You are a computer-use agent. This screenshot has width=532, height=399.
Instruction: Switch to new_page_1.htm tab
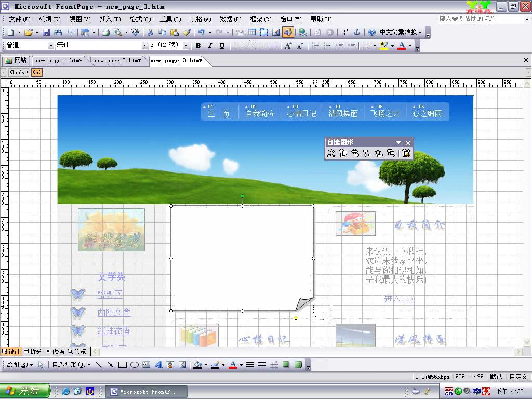(x=59, y=60)
